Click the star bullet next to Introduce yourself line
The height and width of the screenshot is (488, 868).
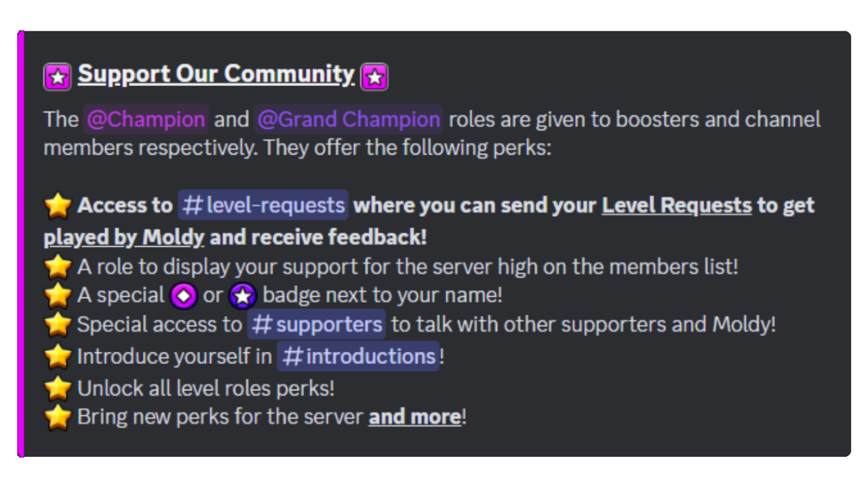click(x=58, y=355)
